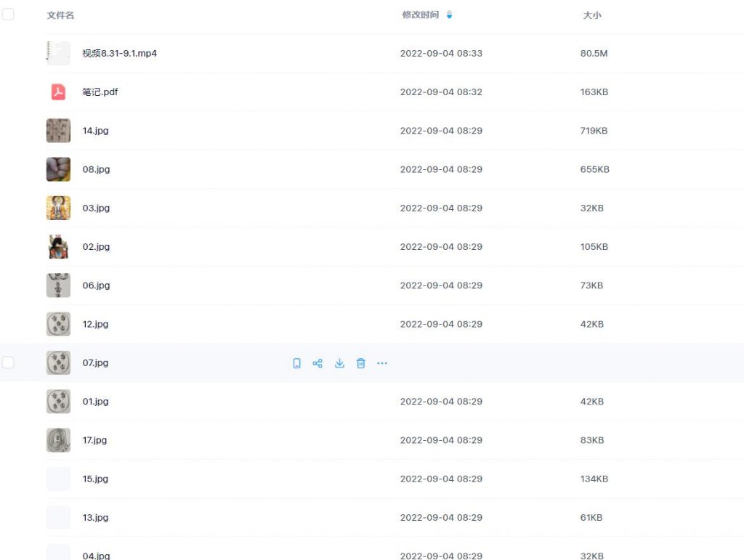The image size is (744, 560).
Task: Check the checkbox for 07.jpg row
Action: click(x=8, y=362)
